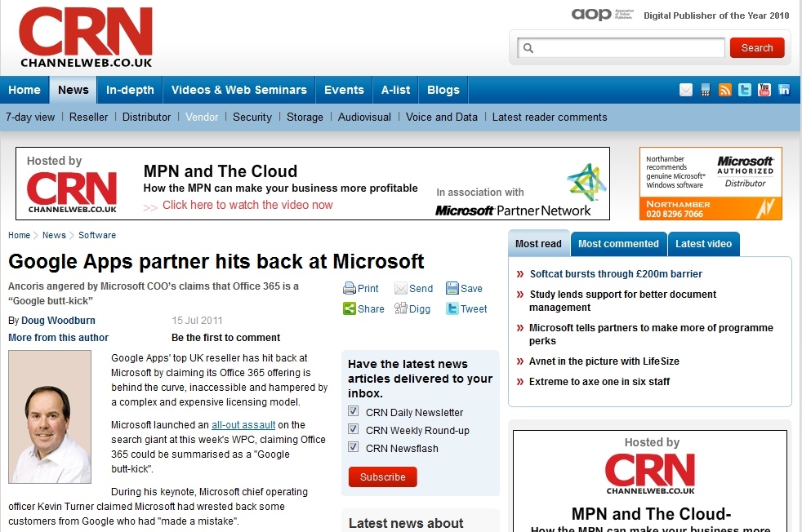Digg this article
802x532 pixels.
pyautogui.click(x=412, y=308)
